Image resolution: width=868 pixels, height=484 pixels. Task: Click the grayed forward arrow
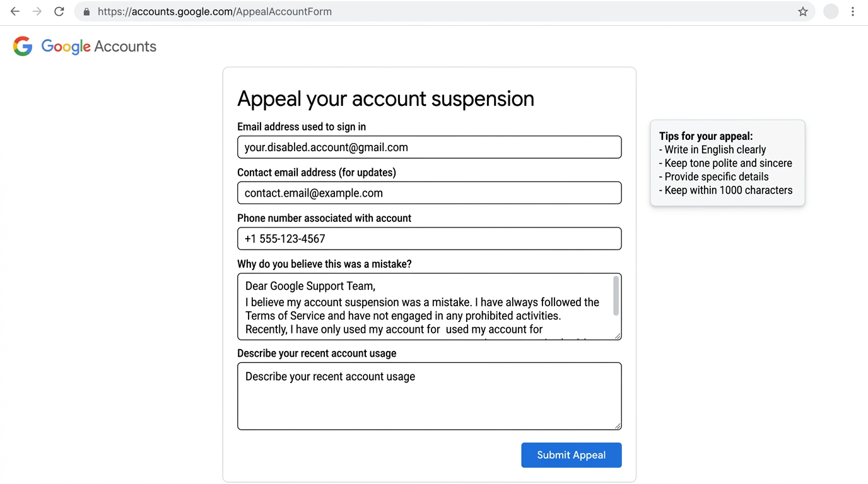37,11
